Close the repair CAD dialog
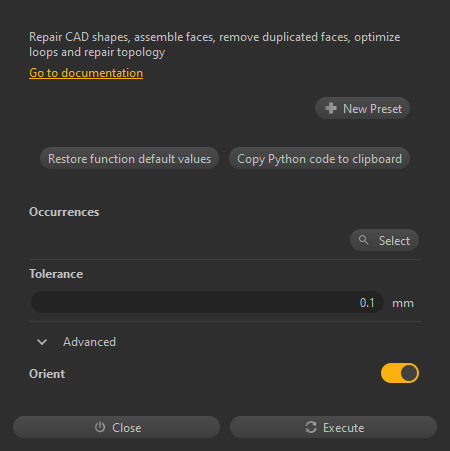 pyautogui.click(x=116, y=427)
